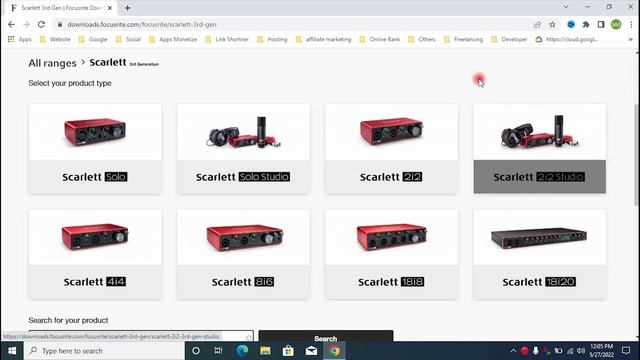The width and height of the screenshot is (640, 360).
Task: Select Scarlett 18i8 product label
Action: click(x=391, y=282)
